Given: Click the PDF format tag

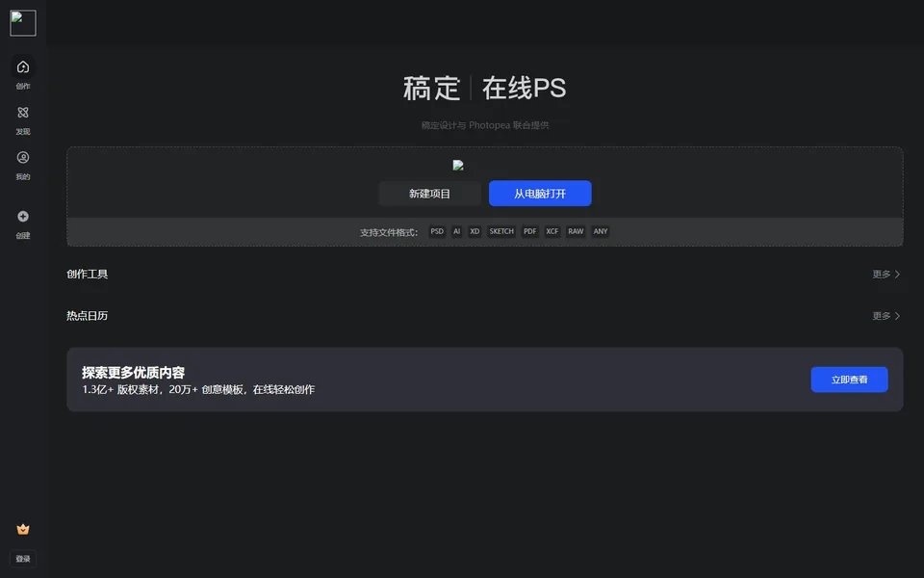Looking at the screenshot, I should coord(530,232).
